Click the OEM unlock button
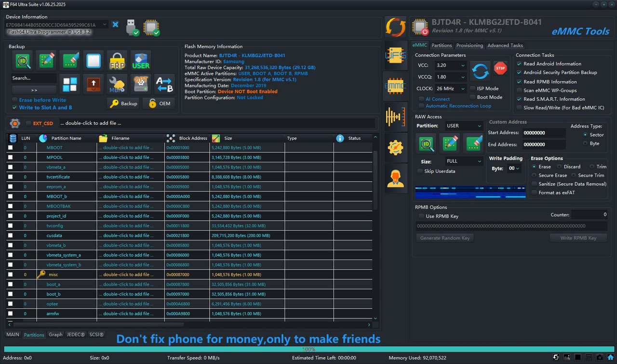 coord(159,104)
